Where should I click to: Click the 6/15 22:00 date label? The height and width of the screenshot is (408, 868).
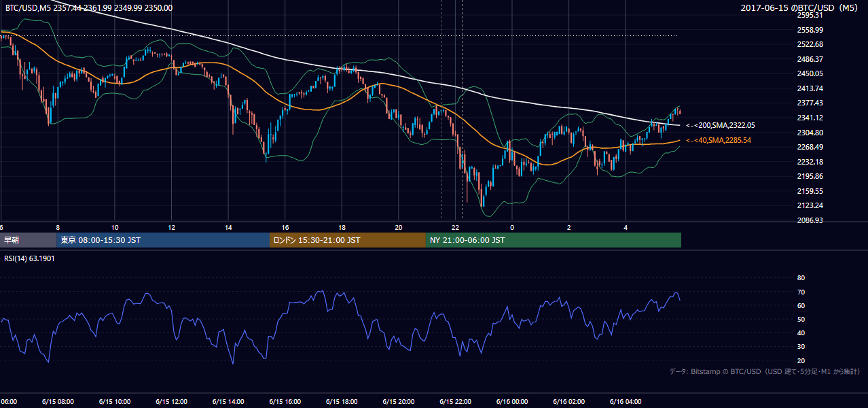(456, 401)
